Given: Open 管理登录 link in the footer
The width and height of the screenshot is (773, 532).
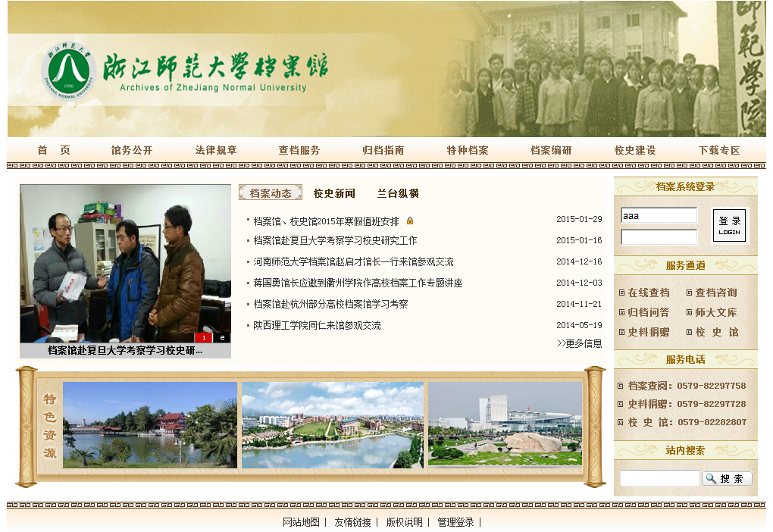Looking at the screenshot, I should 455,522.
